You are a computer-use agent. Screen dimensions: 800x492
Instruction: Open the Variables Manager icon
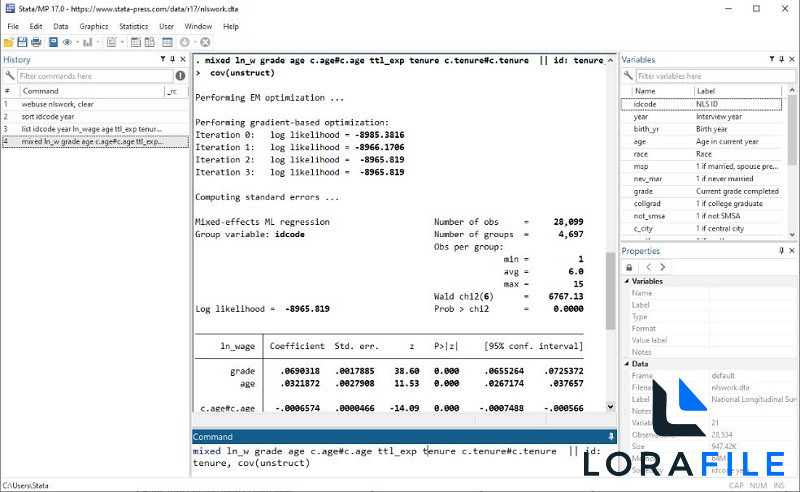(167, 42)
